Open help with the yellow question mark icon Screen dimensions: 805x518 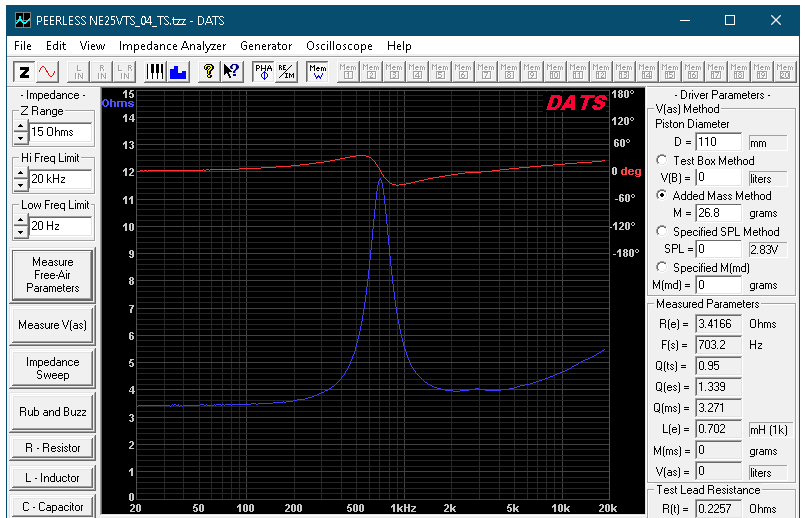(x=208, y=72)
